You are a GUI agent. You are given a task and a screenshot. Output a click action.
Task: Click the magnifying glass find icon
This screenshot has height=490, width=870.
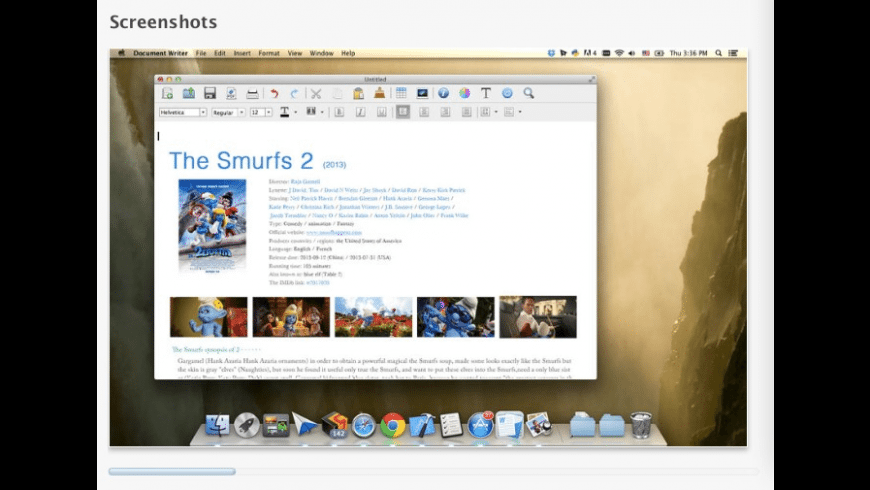[528, 93]
